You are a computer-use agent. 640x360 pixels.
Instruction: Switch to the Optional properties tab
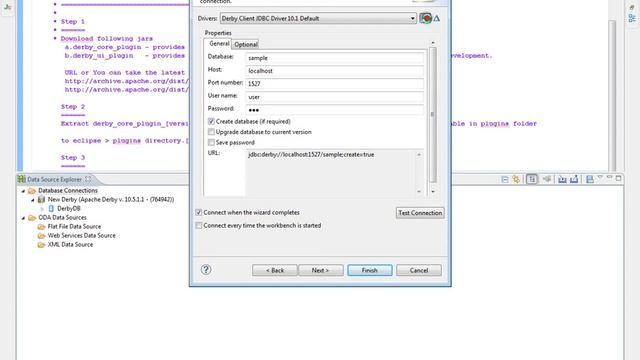[x=246, y=44]
